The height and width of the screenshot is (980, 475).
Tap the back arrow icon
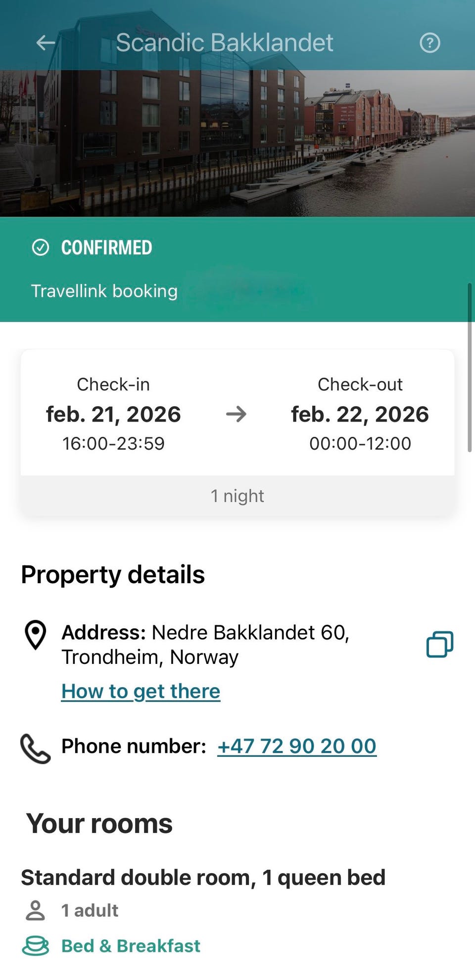46,43
